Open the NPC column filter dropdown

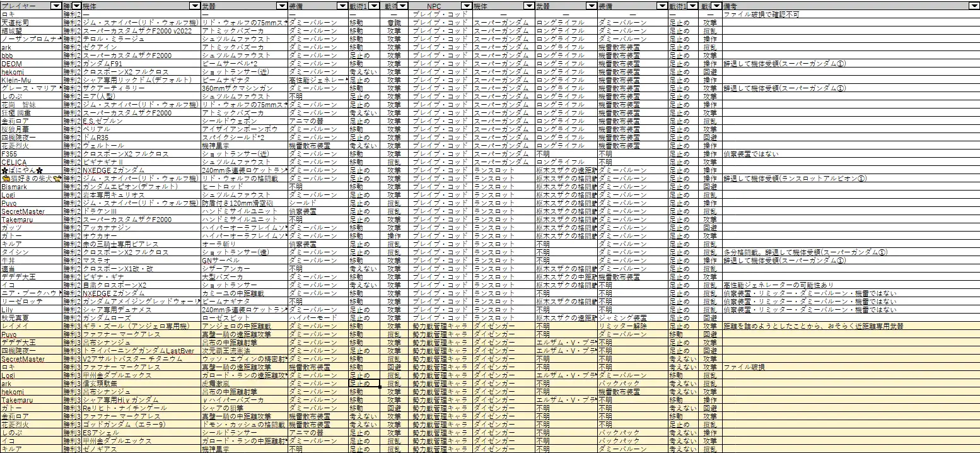pyautogui.click(x=465, y=5)
